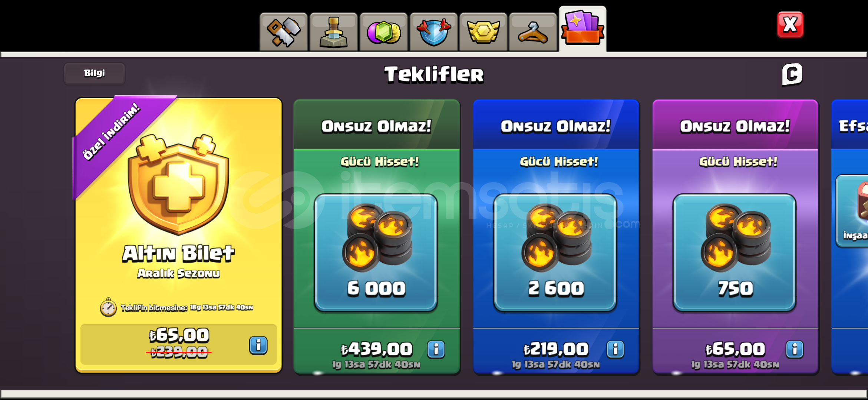Viewport: 868px width, 400px height.
Task: Tap the C code icon near Teklifler
Action: [x=792, y=74]
